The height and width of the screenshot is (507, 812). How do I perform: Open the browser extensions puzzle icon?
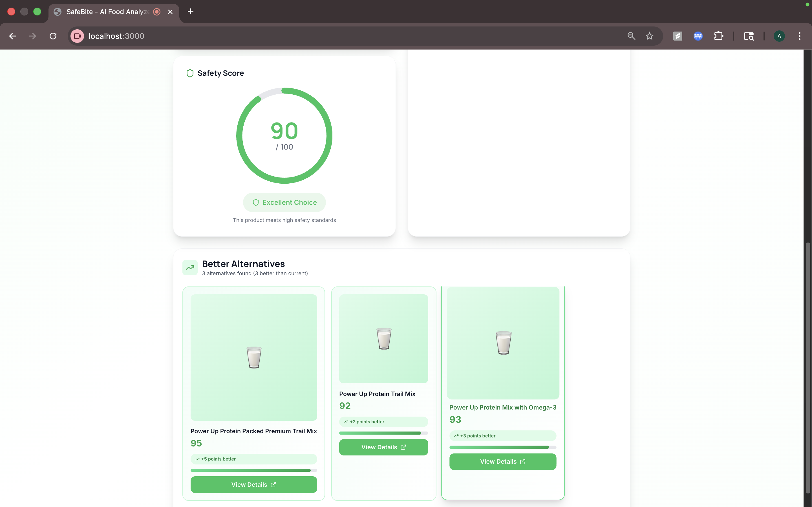(718, 36)
